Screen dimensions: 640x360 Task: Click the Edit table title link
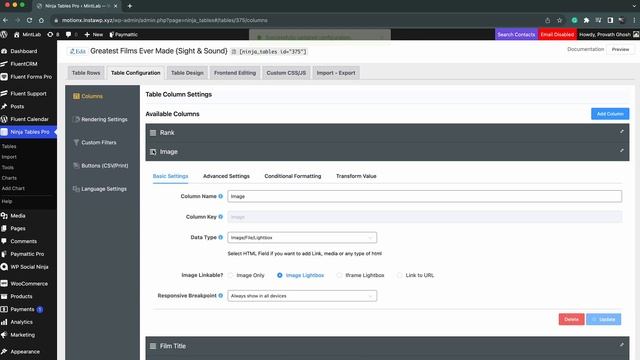tap(78, 51)
